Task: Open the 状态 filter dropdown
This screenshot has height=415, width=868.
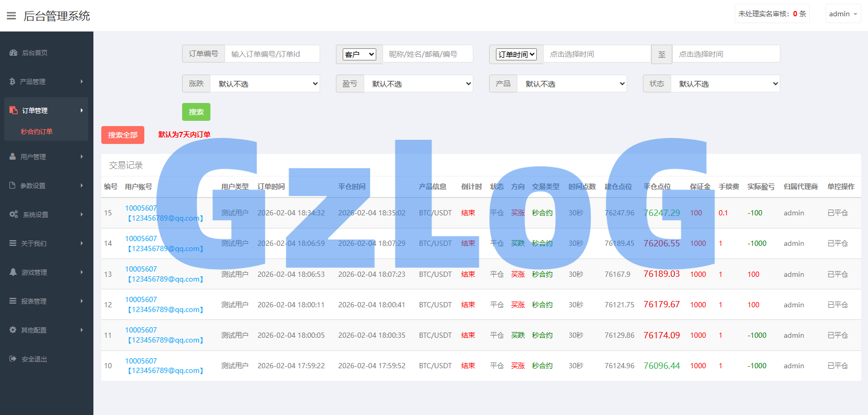Action: [725, 84]
